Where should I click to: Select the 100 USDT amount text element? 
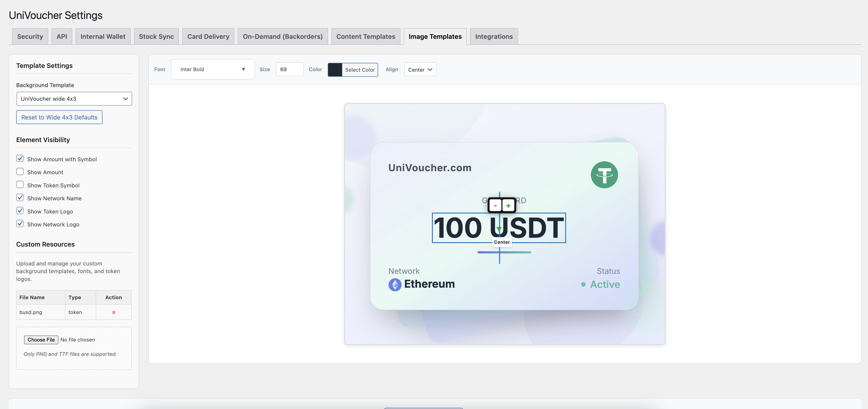pyautogui.click(x=458, y=228)
